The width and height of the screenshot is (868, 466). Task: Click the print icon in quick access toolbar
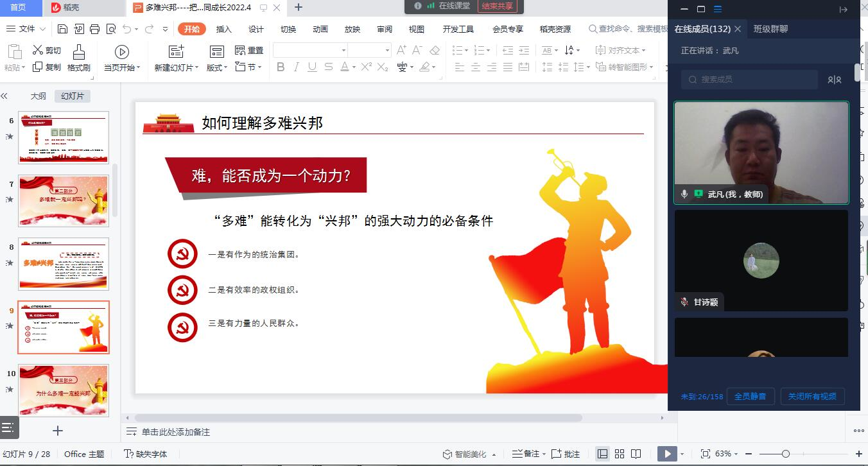(95, 29)
